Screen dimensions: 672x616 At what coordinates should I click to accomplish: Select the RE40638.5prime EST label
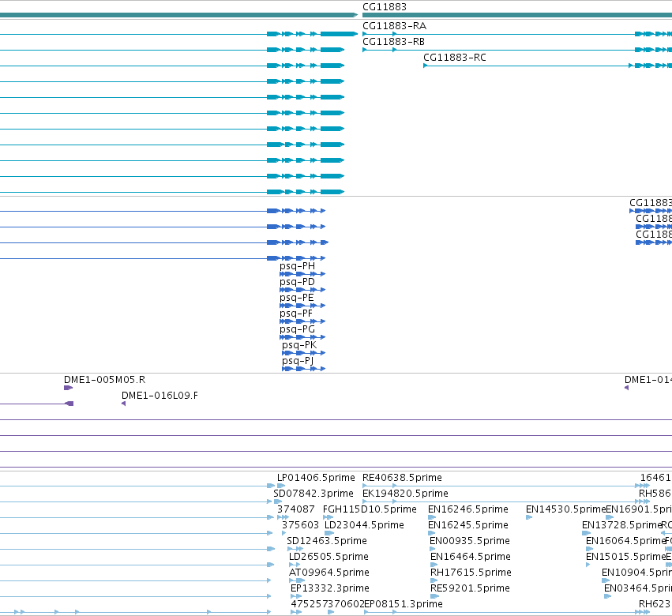pyautogui.click(x=402, y=478)
